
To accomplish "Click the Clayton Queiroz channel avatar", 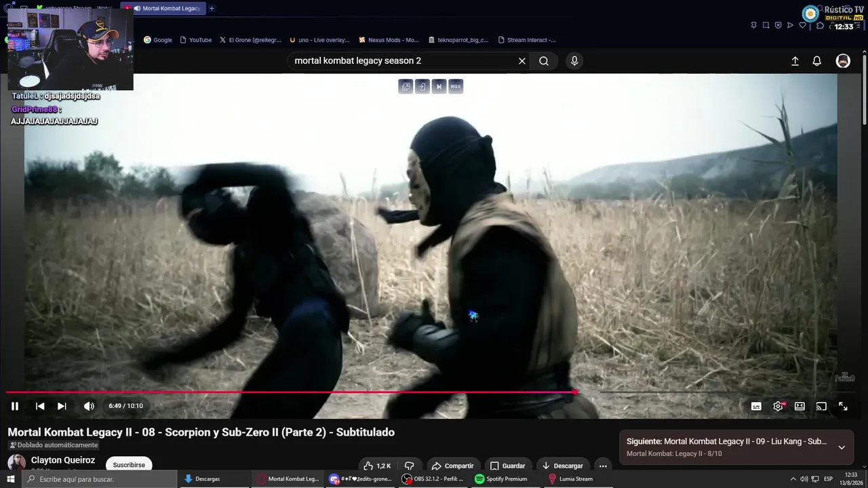I will pos(16,463).
